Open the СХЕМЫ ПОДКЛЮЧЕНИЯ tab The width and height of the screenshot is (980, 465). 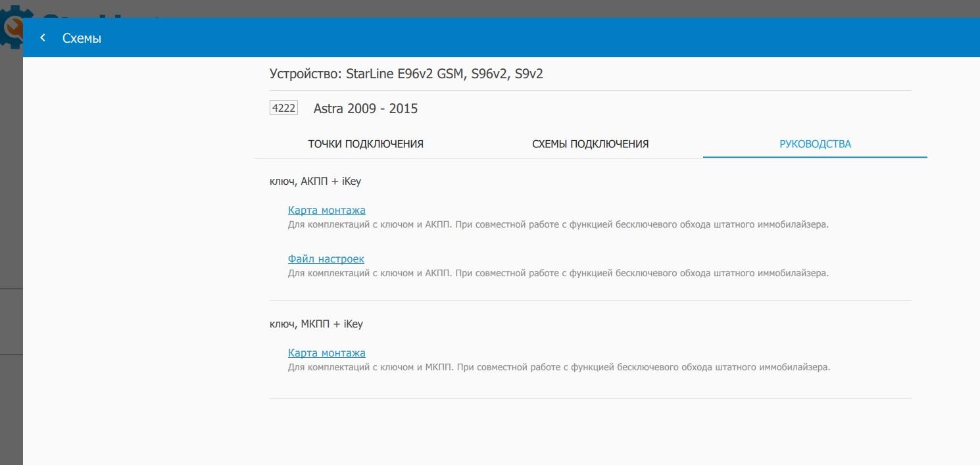[590, 144]
